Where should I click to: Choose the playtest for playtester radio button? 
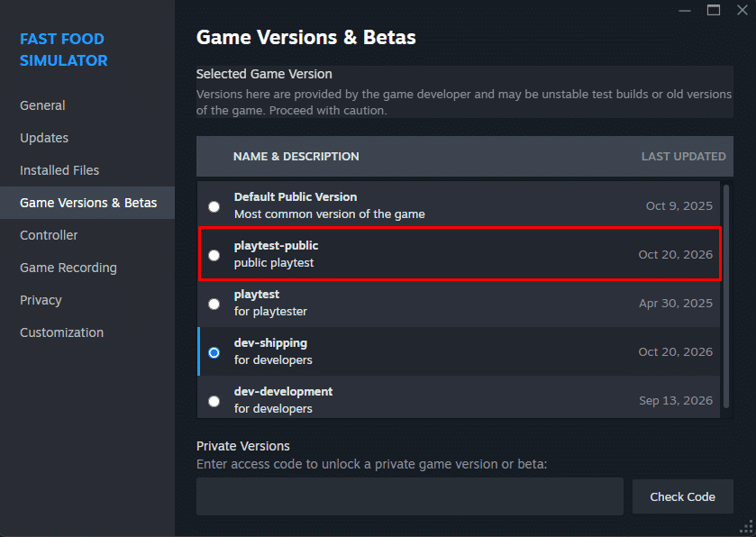click(x=214, y=305)
